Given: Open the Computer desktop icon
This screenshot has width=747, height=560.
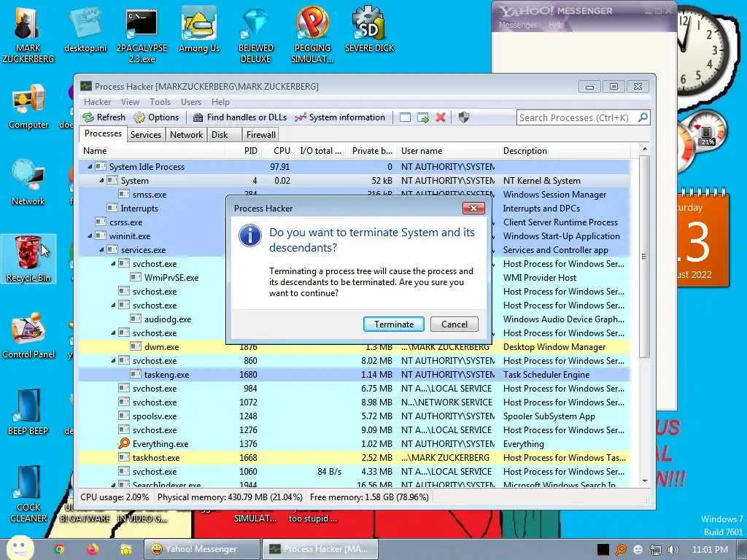Looking at the screenshot, I should (x=28, y=106).
